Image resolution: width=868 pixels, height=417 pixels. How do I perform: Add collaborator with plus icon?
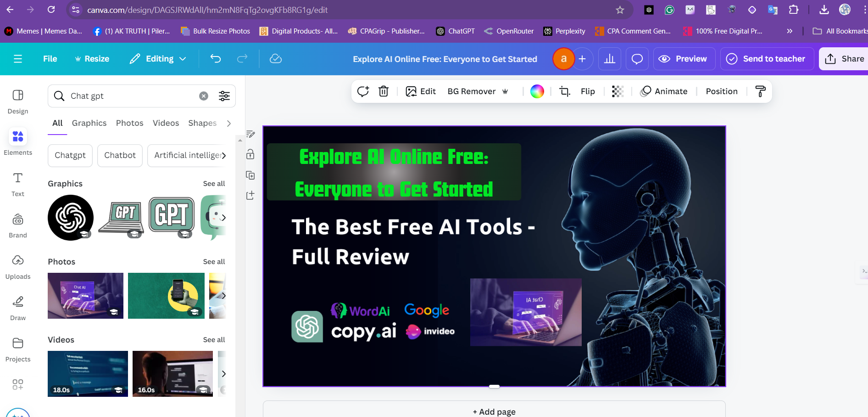pos(582,59)
